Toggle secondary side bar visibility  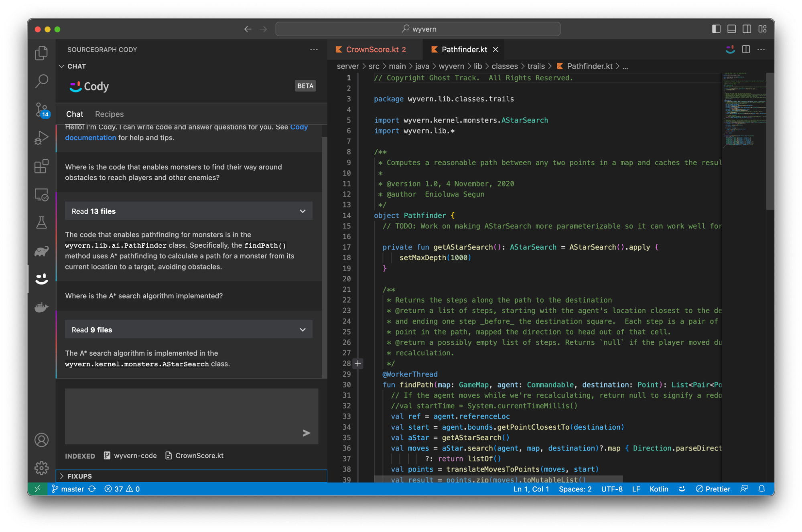(747, 29)
